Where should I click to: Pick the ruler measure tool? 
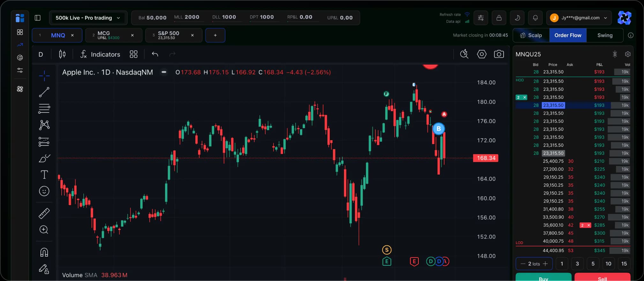pyautogui.click(x=44, y=213)
